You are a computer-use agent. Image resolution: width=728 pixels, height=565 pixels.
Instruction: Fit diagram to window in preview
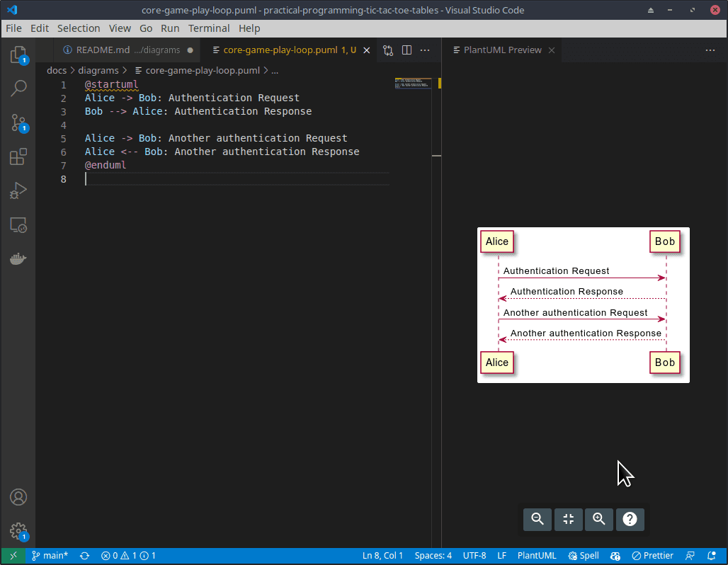[x=568, y=519]
